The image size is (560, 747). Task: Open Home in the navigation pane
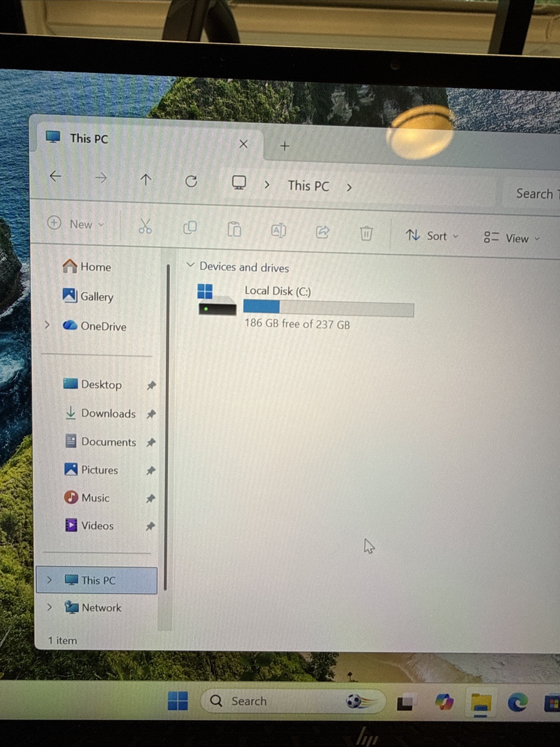click(x=87, y=267)
